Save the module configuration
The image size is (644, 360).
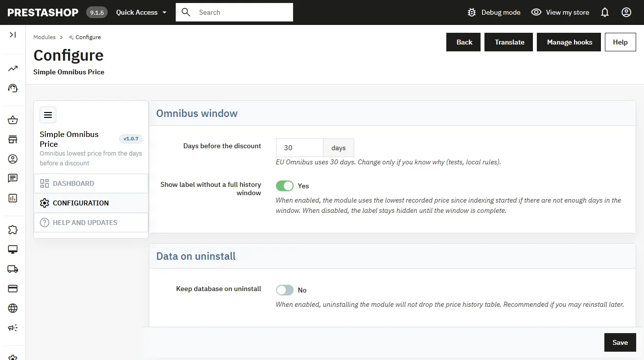[x=620, y=342]
